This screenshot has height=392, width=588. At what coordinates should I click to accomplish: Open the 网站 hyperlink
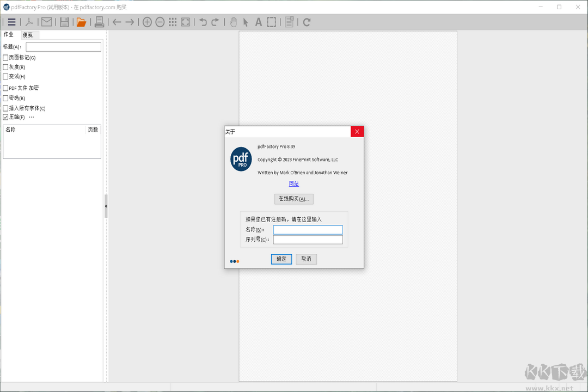pos(293,183)
